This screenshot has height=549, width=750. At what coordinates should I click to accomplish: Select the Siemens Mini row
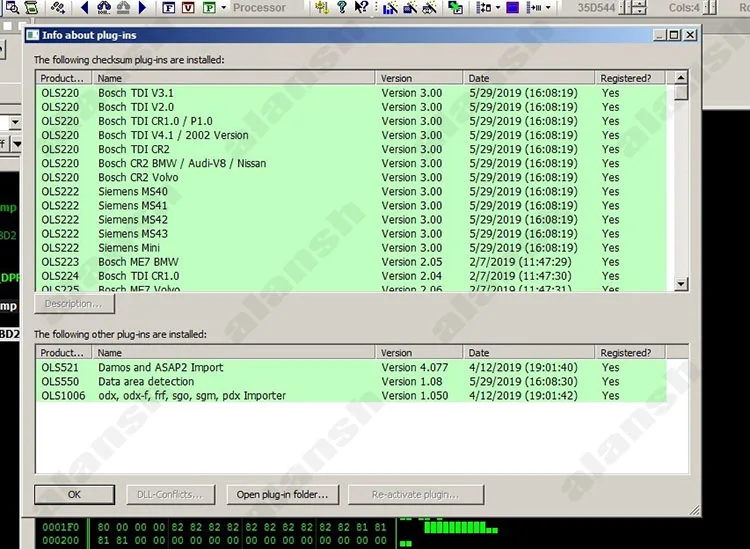pyautogui.click(x=351, y=248)
